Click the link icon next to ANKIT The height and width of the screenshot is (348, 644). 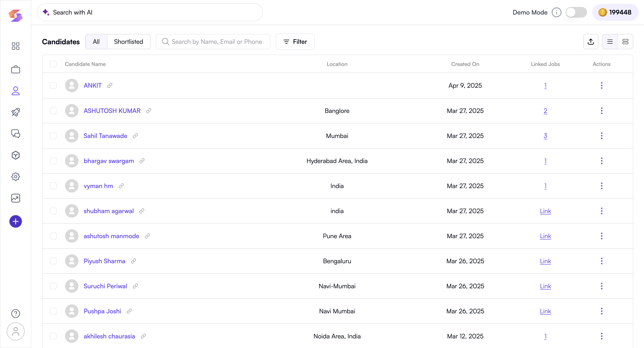coord(110,85)
